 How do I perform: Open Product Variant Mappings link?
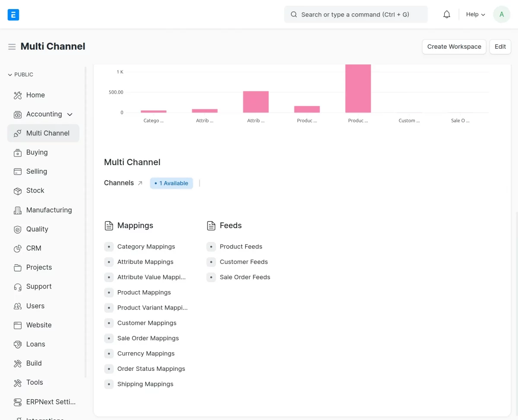click(x=152, y=308)
